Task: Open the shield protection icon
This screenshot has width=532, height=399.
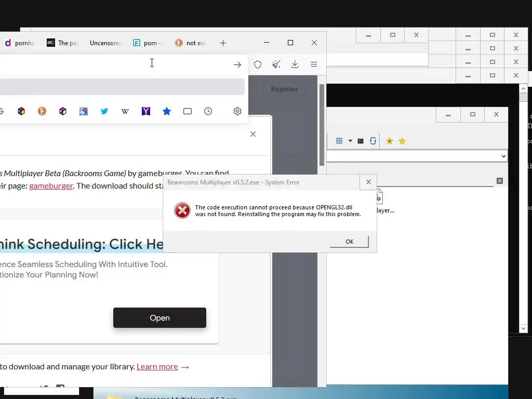Action: click(258, 64)
